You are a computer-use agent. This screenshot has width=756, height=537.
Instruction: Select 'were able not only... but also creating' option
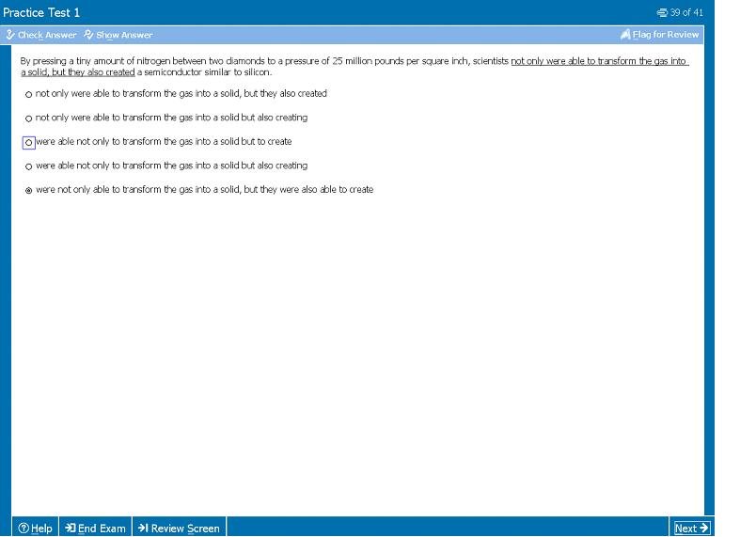pyautogui.click(x=28, y=166)
